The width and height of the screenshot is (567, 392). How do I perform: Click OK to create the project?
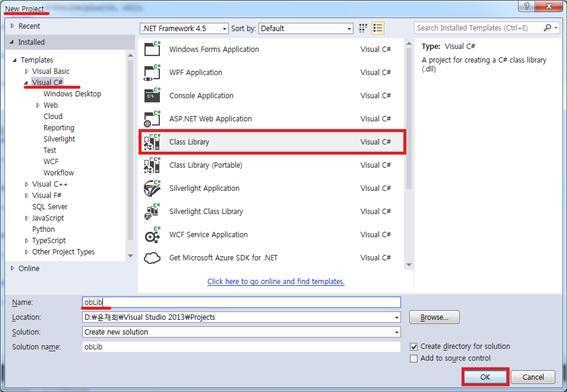pyautogui.click(x=485, y=377)
